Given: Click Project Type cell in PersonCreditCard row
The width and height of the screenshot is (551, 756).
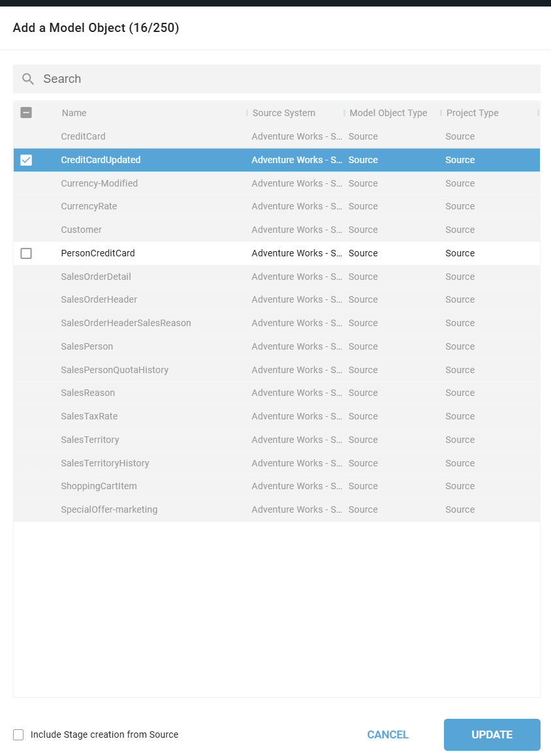Looking at the screenshot, I should pos(460,253).
